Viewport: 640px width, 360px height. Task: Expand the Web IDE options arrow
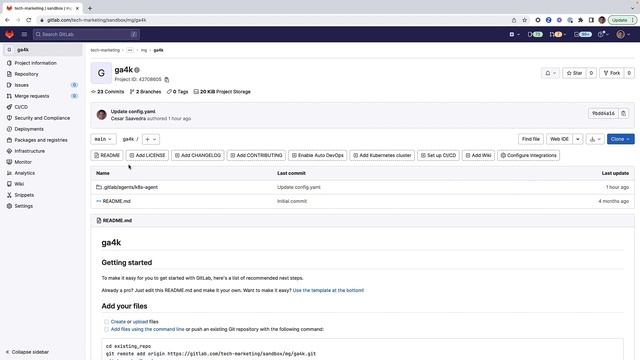click(x=578, y=139)
